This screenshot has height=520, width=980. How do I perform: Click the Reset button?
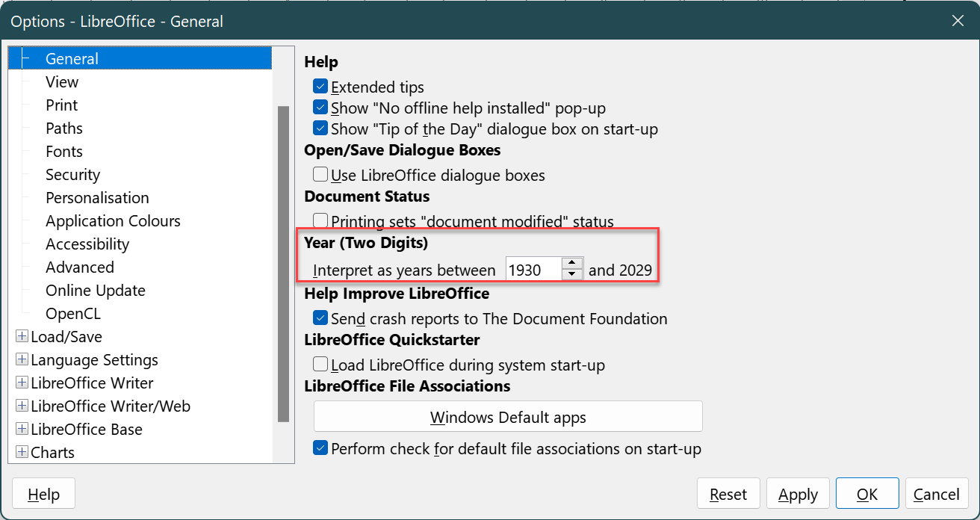pyautogui.click(x=728, y=495)
